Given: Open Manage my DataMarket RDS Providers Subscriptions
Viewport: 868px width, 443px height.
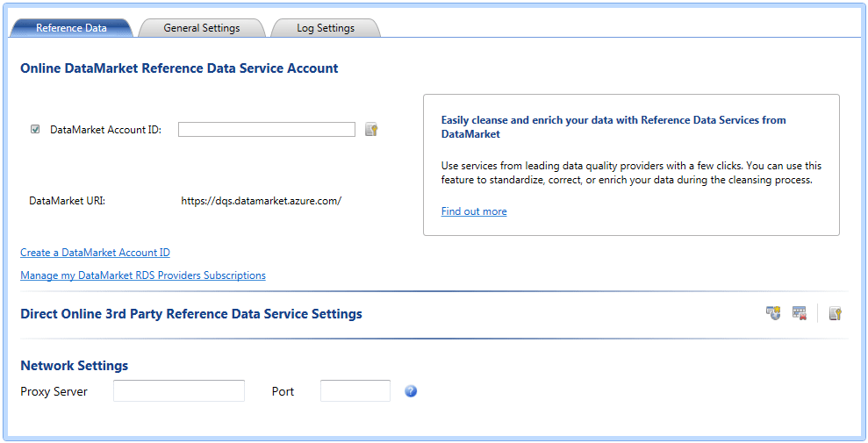Looking at the screenshot, I should (x=143, y=275).
